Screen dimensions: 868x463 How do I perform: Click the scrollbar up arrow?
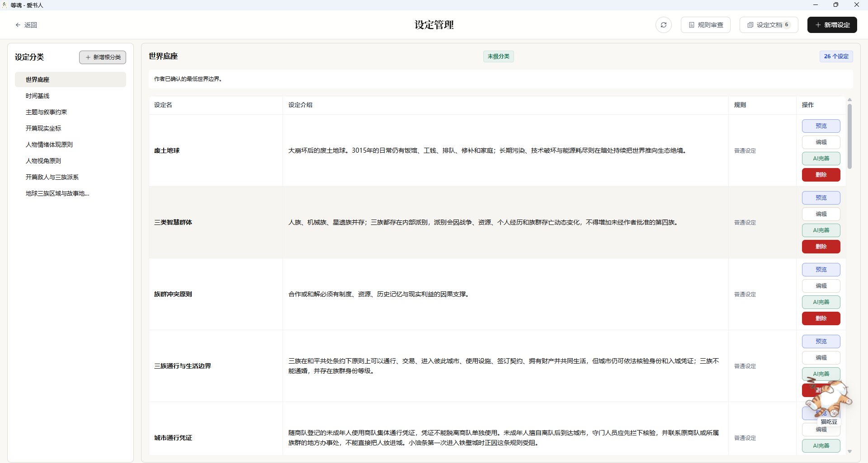pyautogui.click(x=849, y=99)
